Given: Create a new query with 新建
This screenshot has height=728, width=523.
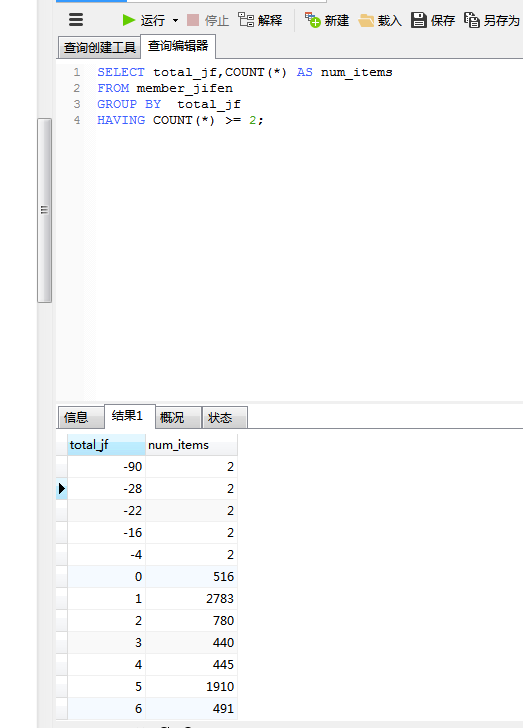Looking at the screenshot, I should (327, 20).
